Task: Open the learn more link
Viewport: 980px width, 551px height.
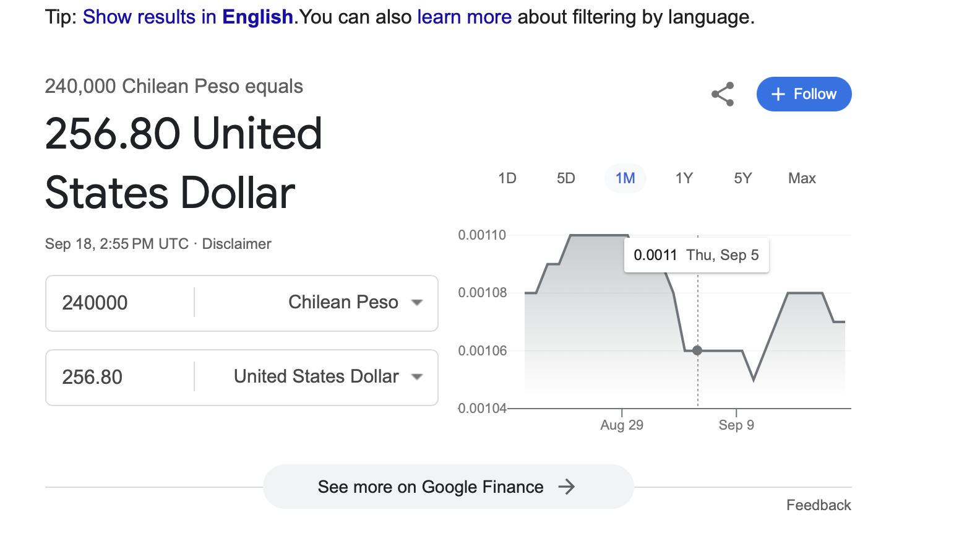Action: point(465,17)
